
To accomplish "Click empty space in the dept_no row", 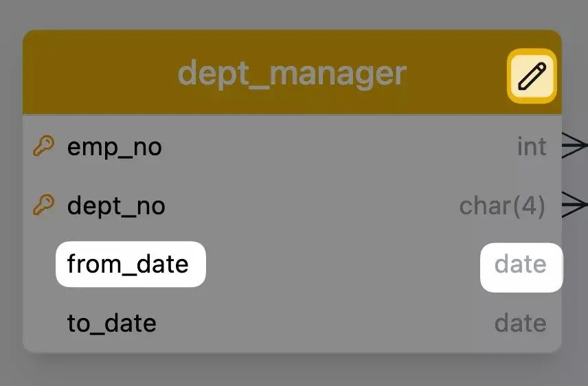I will (309, 205).
